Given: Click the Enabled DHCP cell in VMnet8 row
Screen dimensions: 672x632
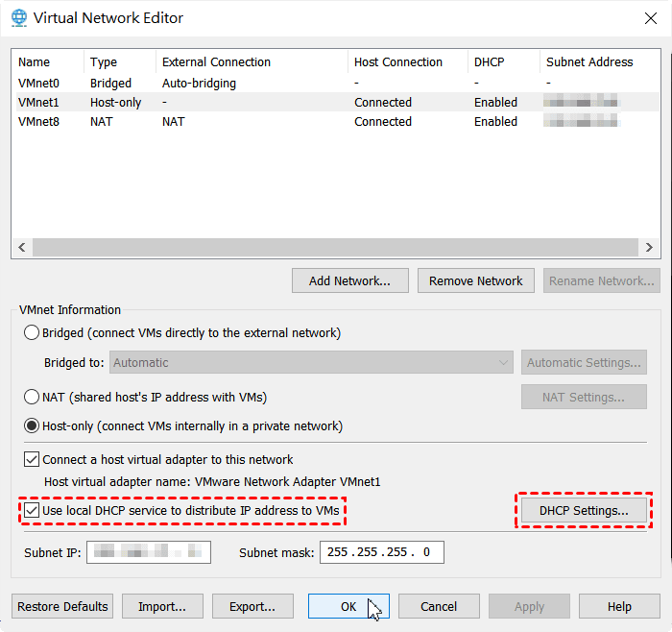Looking at the screenshot, I should pyautogui.click(x=495, y=122).
